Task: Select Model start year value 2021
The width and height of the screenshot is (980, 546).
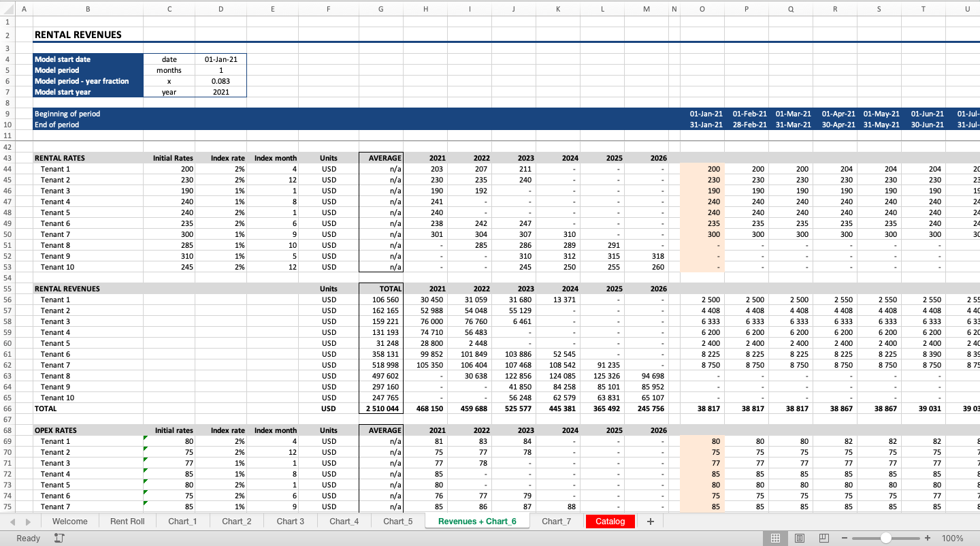Action: [220, 92]
